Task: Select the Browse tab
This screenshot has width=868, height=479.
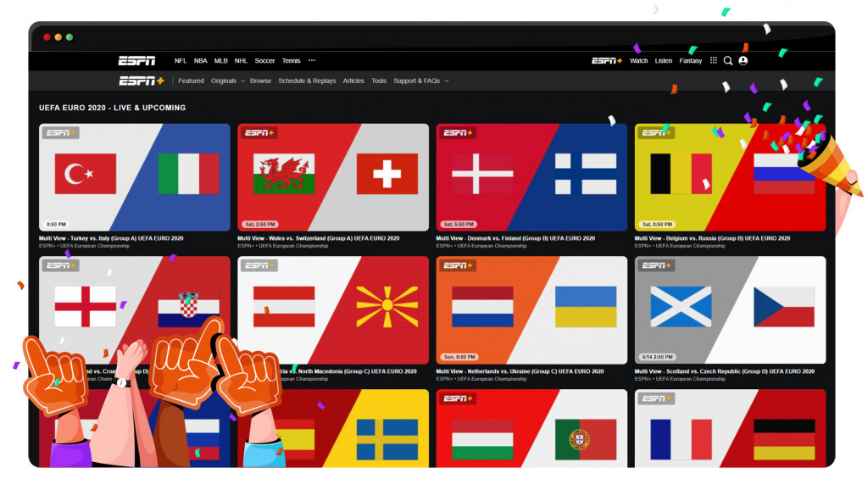Action: point(260,81)
